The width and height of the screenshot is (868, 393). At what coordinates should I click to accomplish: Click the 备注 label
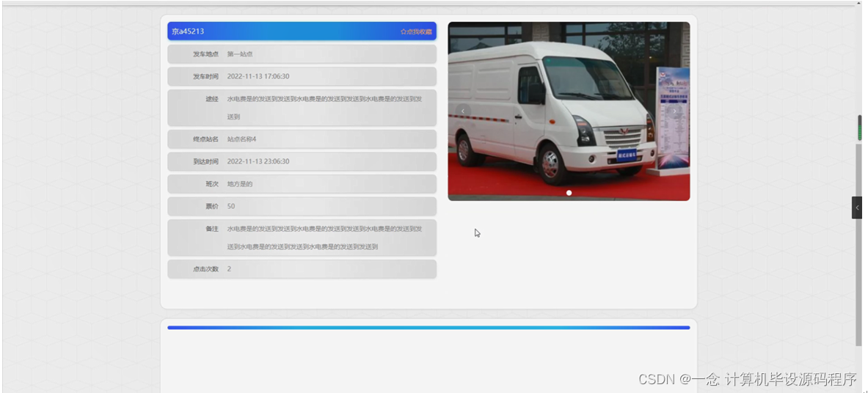pyautogui.click(x=212, y=229)
